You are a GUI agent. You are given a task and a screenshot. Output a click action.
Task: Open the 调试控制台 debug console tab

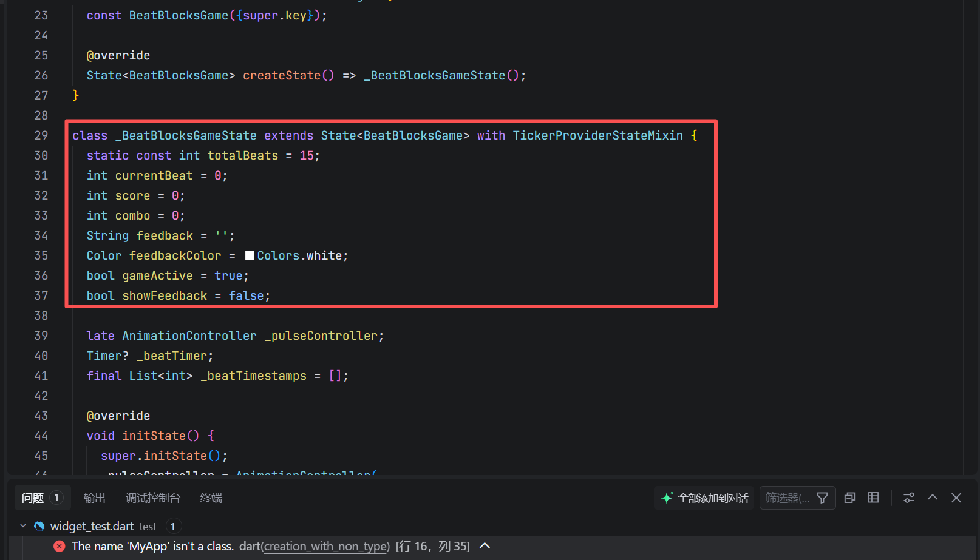point(153,498)
